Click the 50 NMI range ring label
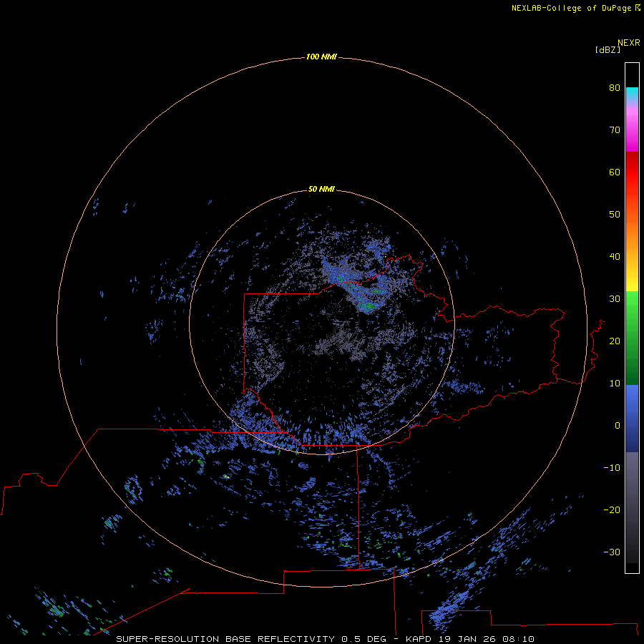Screen dimensions: 644x644 tap(321, 189)
